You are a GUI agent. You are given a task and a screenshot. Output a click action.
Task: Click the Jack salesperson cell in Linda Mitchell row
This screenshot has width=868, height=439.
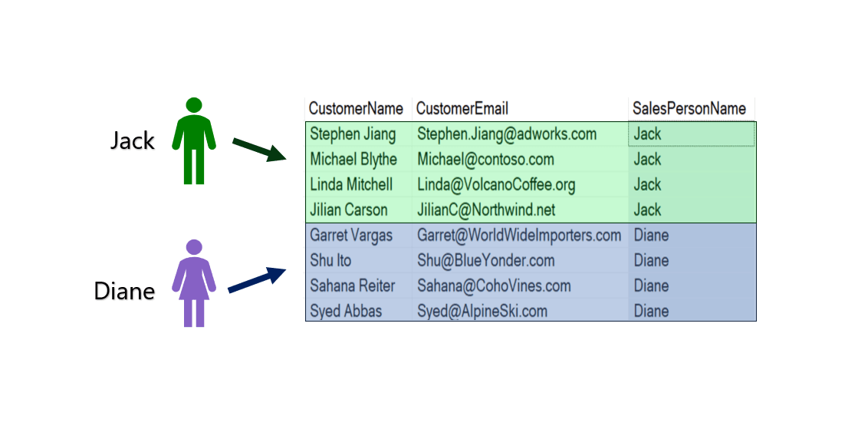(692, 184)
